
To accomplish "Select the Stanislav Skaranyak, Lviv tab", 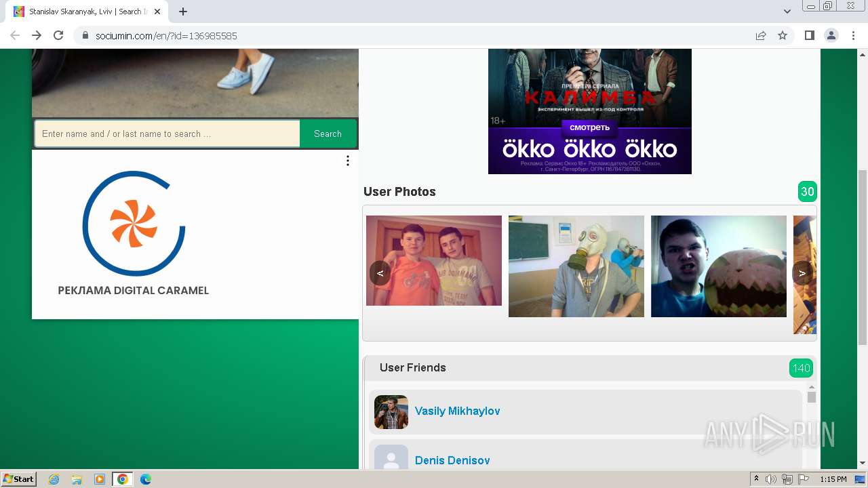I will (88, 12).
